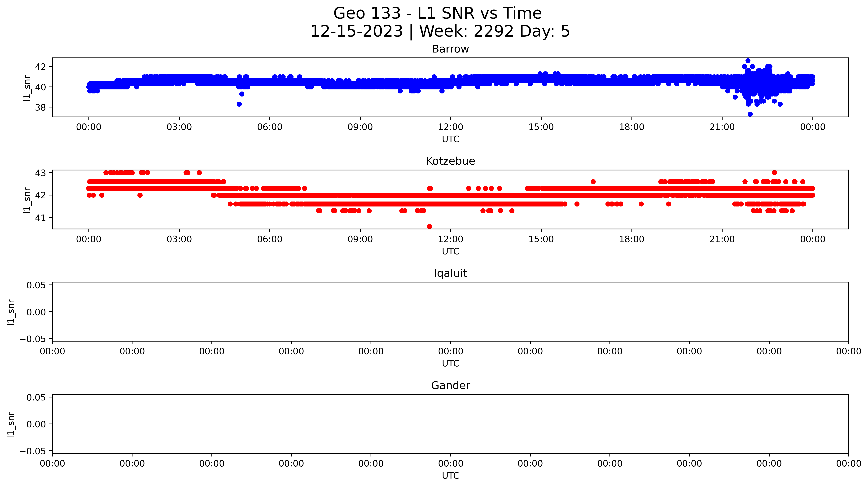The image size is (868, 487).
Task: Click the highest blue Barrow point above 42
Action: (x=748, y=61)
